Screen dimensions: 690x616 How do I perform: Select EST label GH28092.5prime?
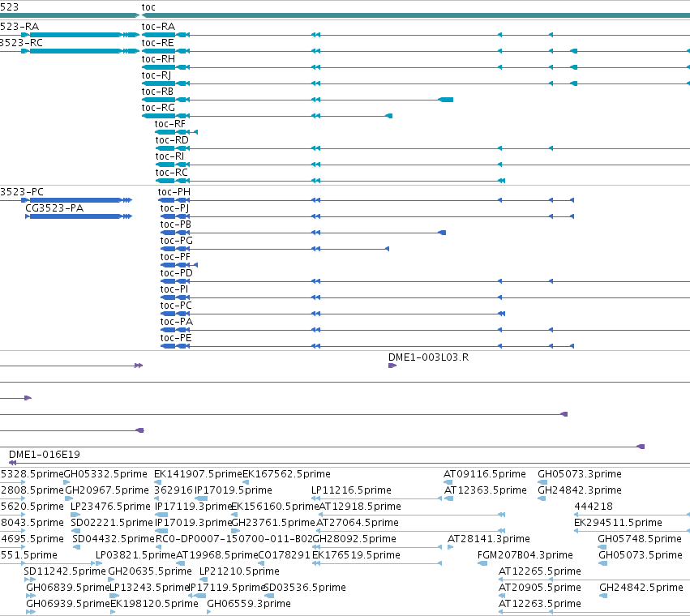(x=354, y=539)
